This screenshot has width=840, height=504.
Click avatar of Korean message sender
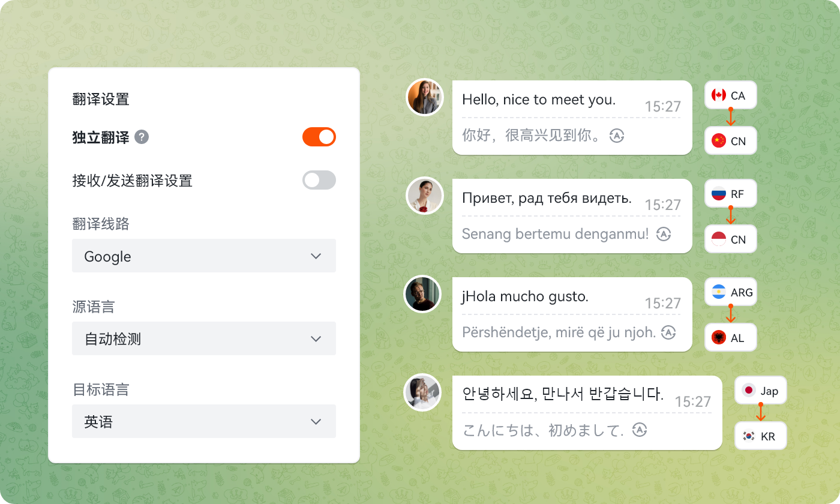[422, 392]
